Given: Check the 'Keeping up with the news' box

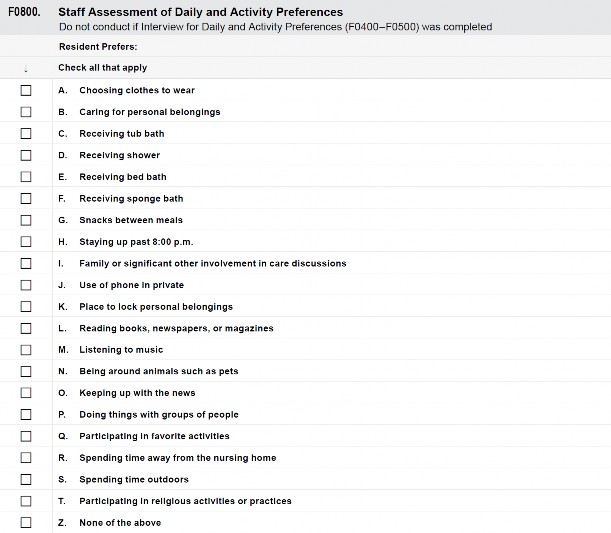Looking at the screenshot, I should pos(26,393).
